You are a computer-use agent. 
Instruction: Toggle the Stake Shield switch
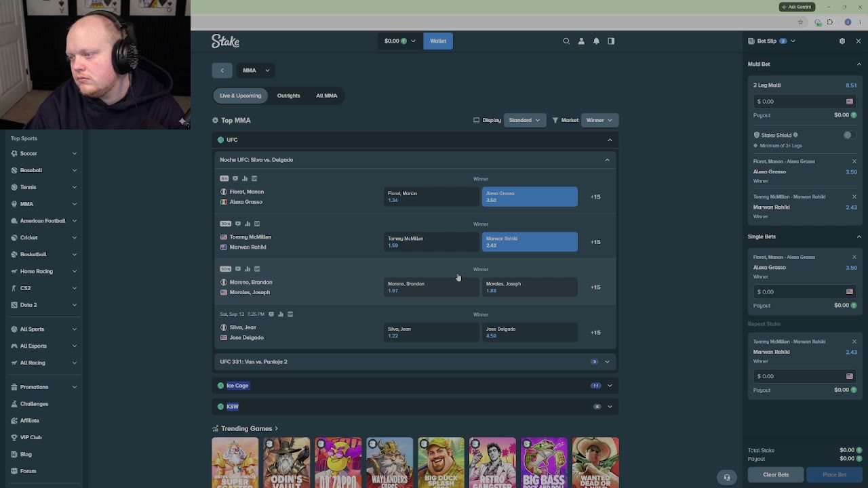[x=849, y=135]
